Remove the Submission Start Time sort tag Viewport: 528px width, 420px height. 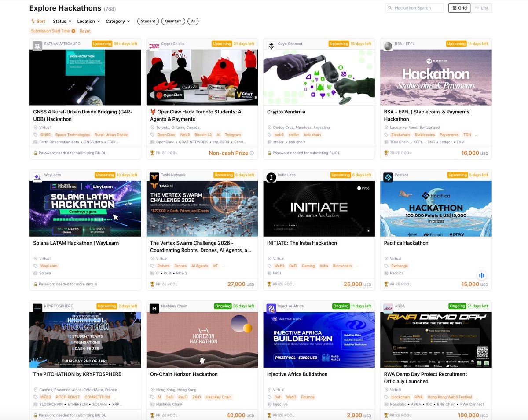73,31
